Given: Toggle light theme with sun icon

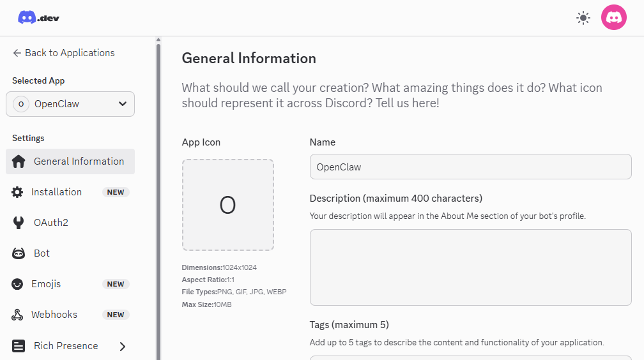Looking at the screenshot, I should point(583,18).
